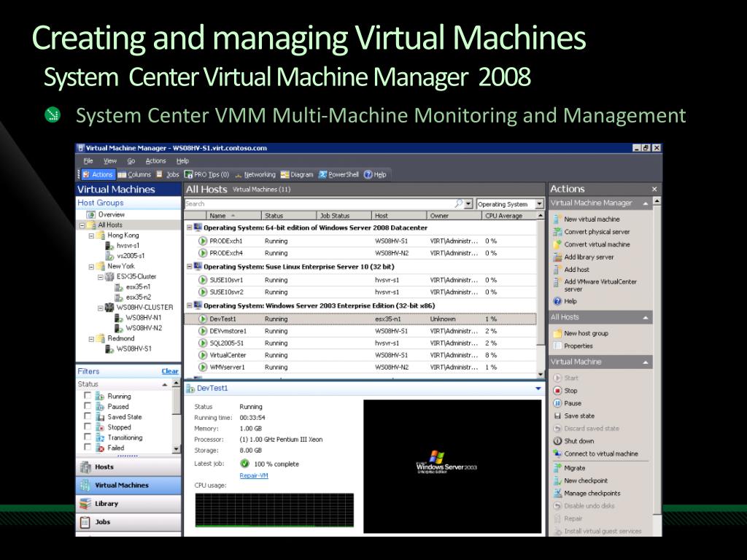Click the Actions toolbar icon

[x=98, y=175]
